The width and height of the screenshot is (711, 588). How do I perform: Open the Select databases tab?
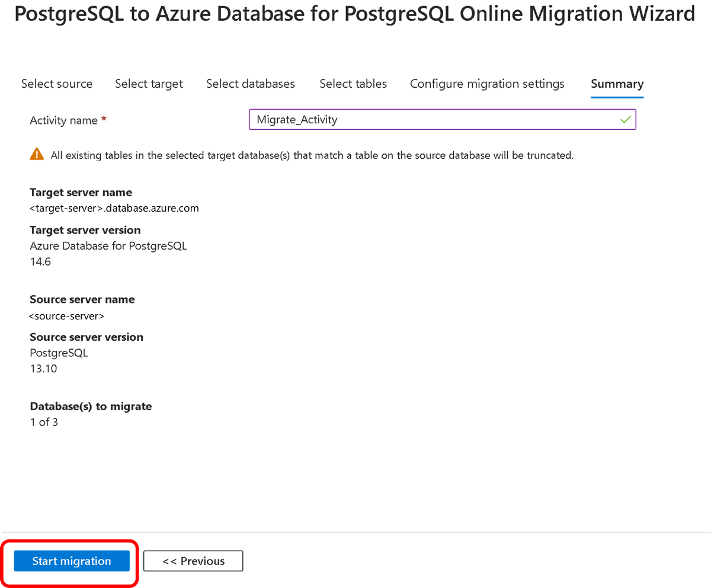coord(251,84)
